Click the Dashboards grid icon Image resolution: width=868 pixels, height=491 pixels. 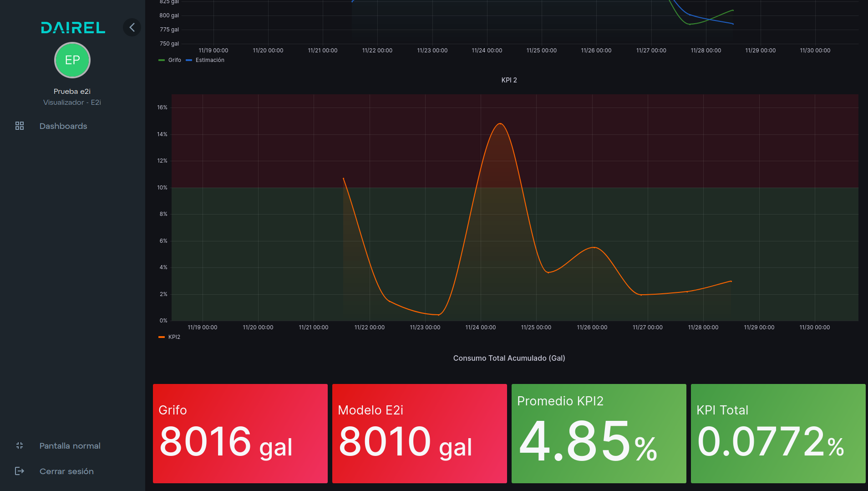(x=20, y=126)
